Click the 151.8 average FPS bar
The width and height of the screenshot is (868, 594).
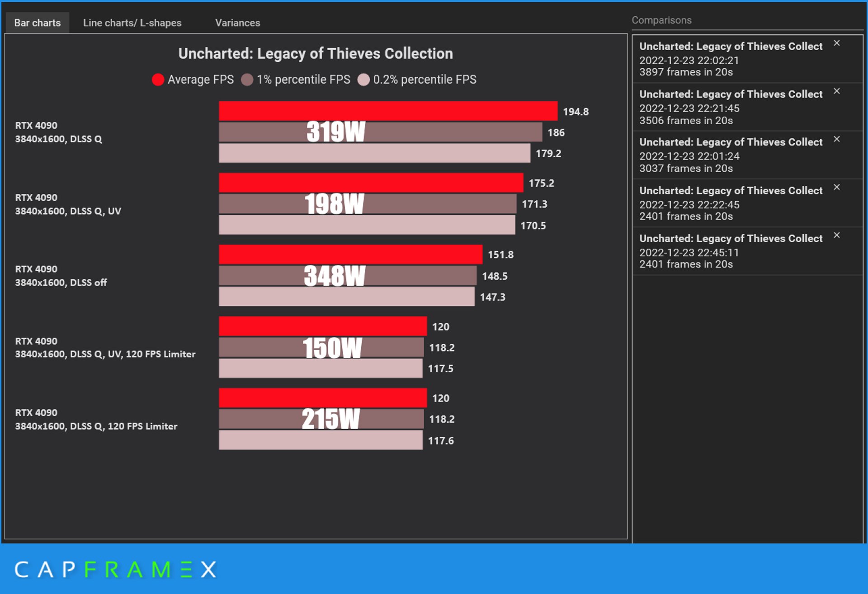(x=350, y=254)
